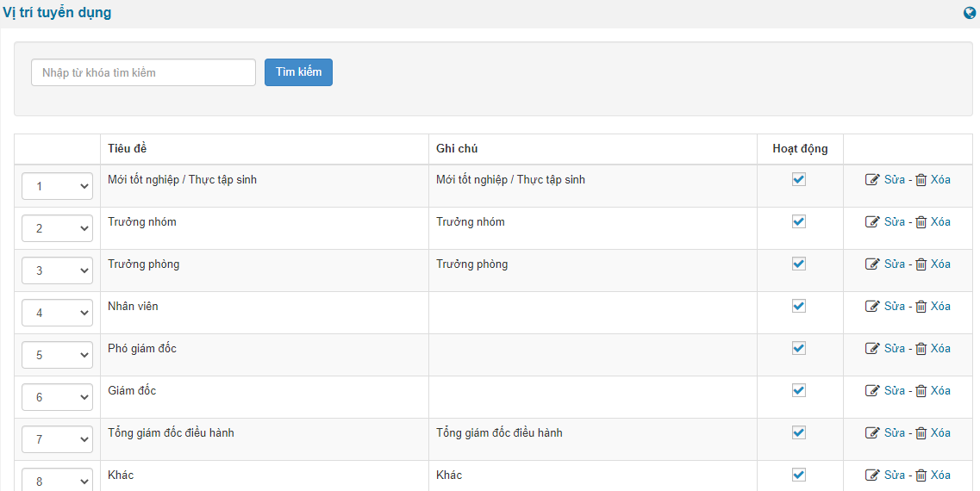Click trash icon for Mới tốt nghiệp row
Image resolution: width=980 pixels, height=491 pixels.
click(x=921, y=180)
